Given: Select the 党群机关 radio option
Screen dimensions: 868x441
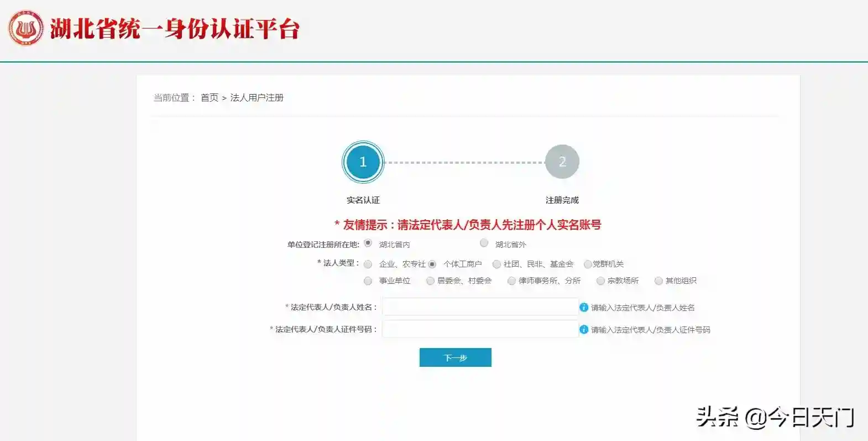Looking at the screenshot, I should coord(588,264).
